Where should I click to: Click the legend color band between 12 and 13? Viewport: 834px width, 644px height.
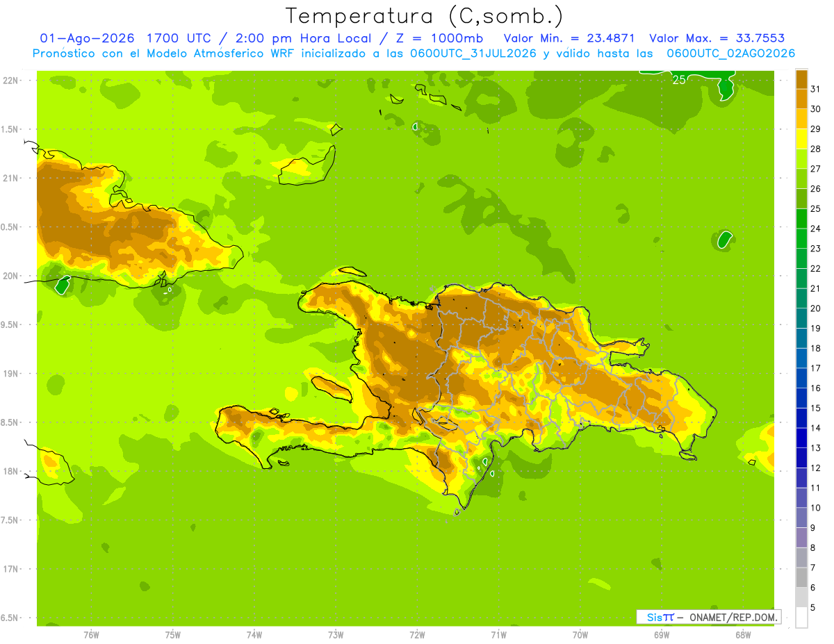click(801, 459)
